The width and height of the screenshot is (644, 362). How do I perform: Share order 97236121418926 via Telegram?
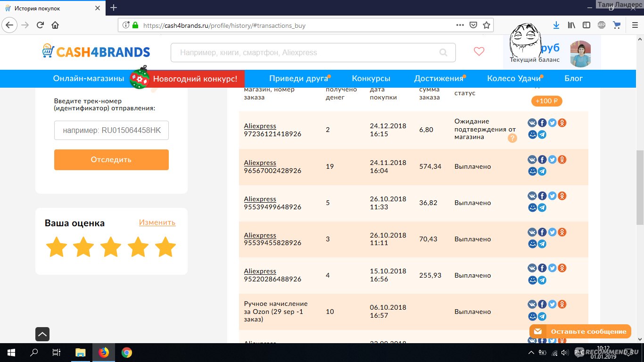(542, 135)
